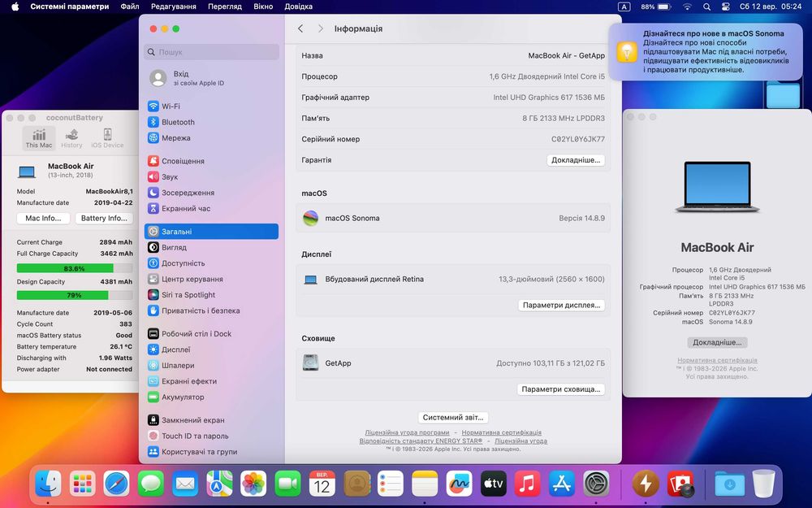Open Freeform from the Dock
Screen dimensions: 812x508
click(x=459, y=484)
